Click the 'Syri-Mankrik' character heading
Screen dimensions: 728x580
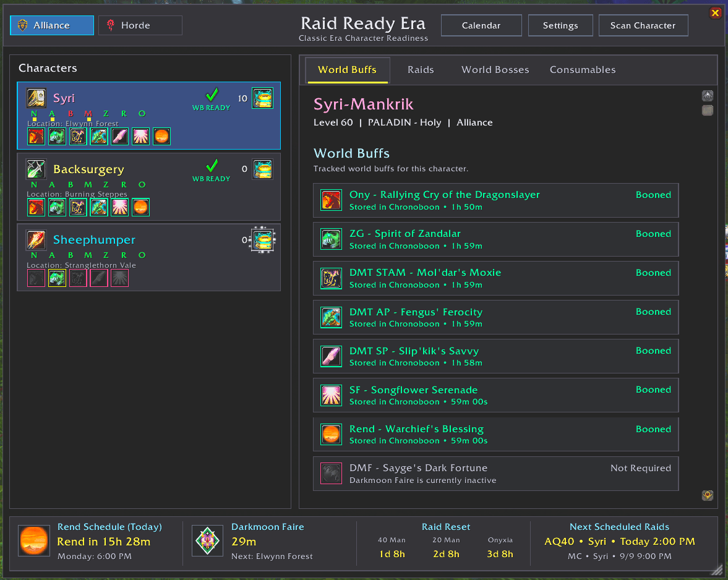pos(363,104)
